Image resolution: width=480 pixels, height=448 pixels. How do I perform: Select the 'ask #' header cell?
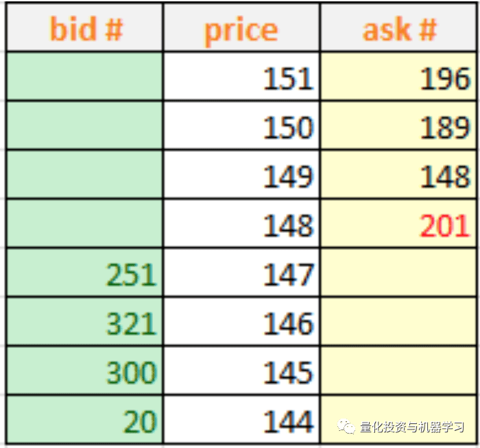[x=398, y=27]
